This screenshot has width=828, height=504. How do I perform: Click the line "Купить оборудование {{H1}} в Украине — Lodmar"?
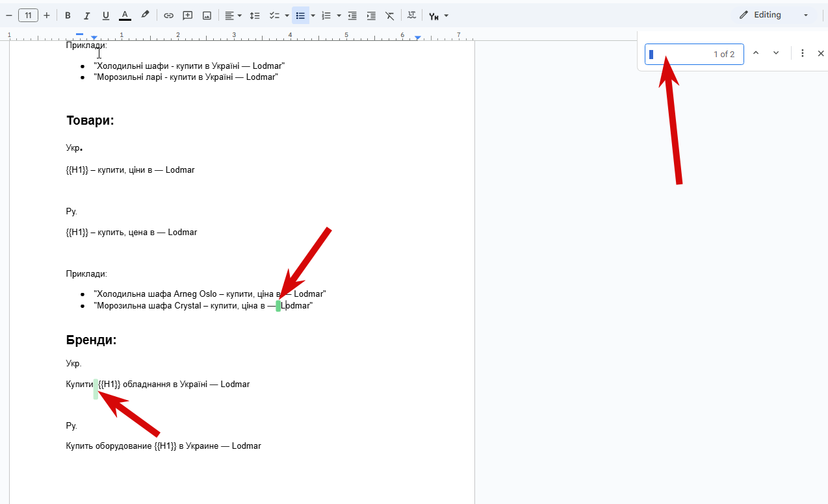coord(163,446)
